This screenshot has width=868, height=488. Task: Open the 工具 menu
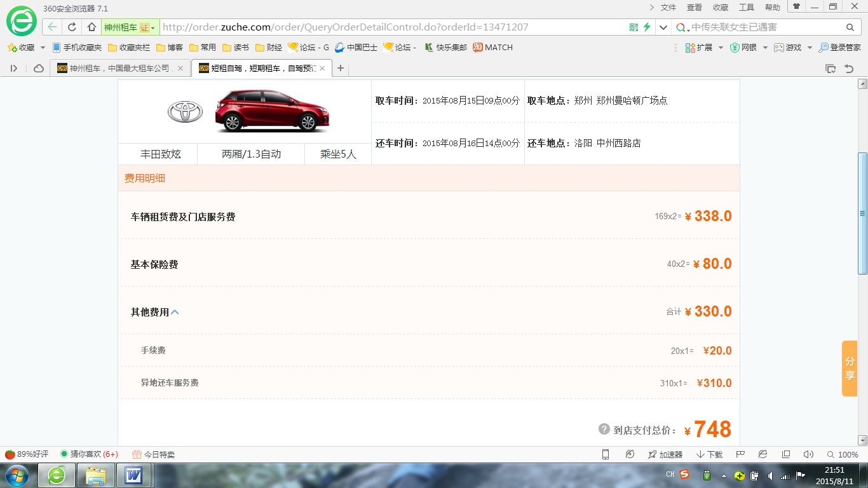(747, 8)
